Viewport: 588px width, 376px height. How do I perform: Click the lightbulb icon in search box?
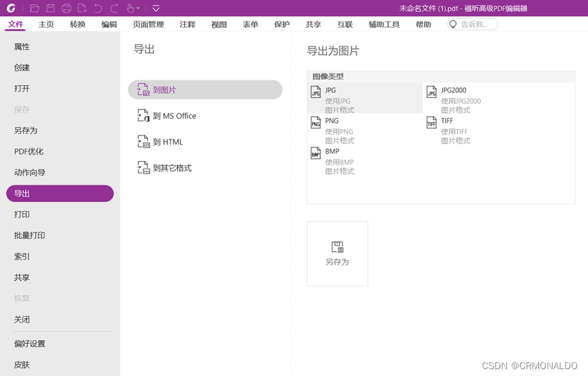click(453, 24)
